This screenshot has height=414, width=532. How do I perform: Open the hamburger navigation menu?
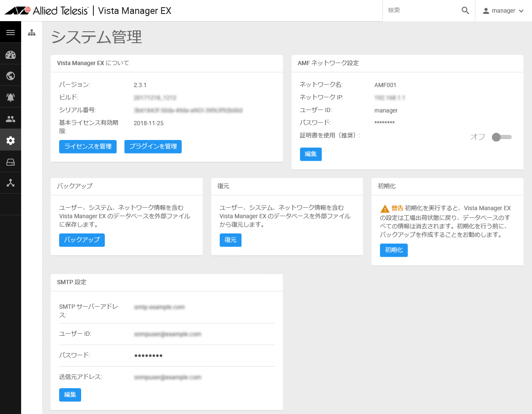(x=11, y=33)
